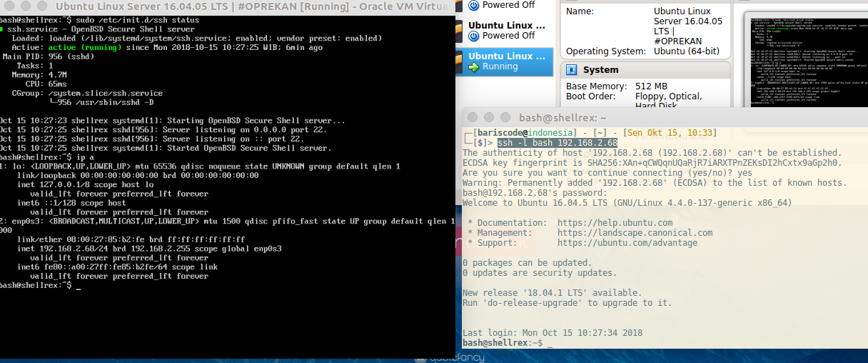Minimize the bash@shellrex terminal window
The image size is (868, 363).
click(489, 117)
